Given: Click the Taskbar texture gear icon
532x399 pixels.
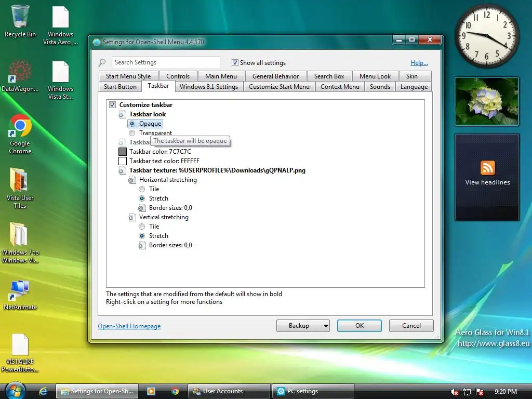Looking at the screenshot, I should pos(122,170).
